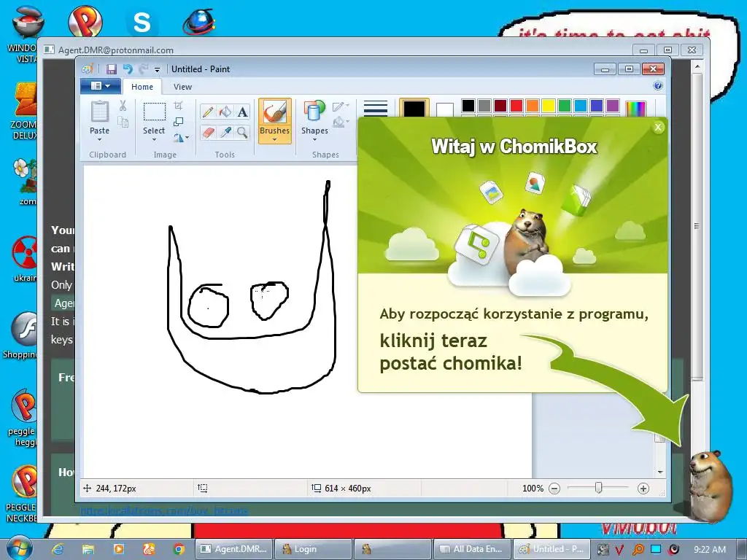Click the 9:22 AM system clock
The image size is (747, 560).
710,549
